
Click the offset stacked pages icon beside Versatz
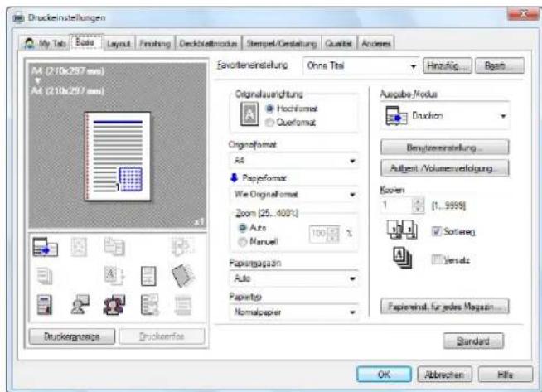tap(402, 257)
